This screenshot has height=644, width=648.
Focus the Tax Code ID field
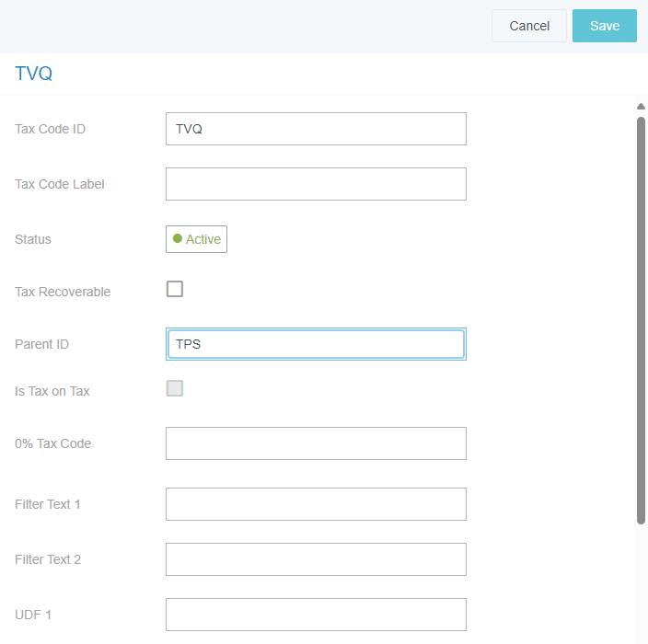pos(316,129)
